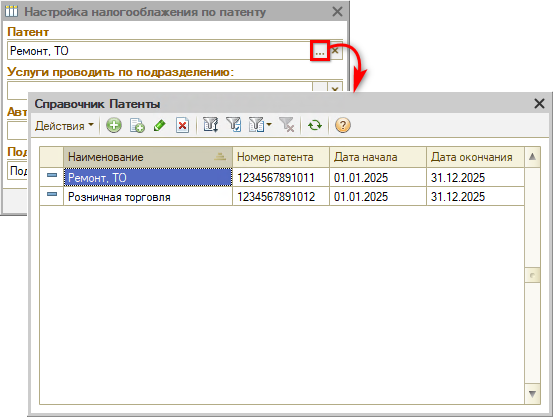Click end date of Розничная торговля
Screen dimensions: 553x417
[x=458, y=197]
